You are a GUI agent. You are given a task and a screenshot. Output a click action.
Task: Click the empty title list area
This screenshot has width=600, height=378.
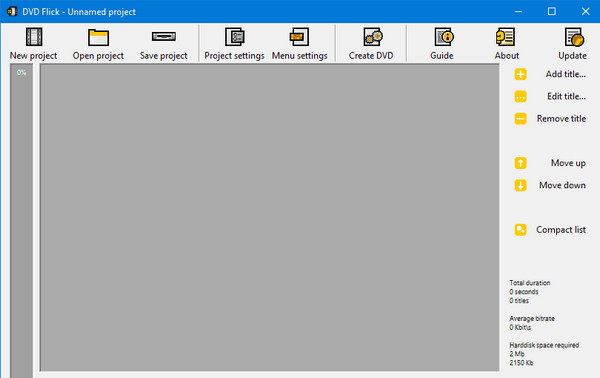[269, 217]
